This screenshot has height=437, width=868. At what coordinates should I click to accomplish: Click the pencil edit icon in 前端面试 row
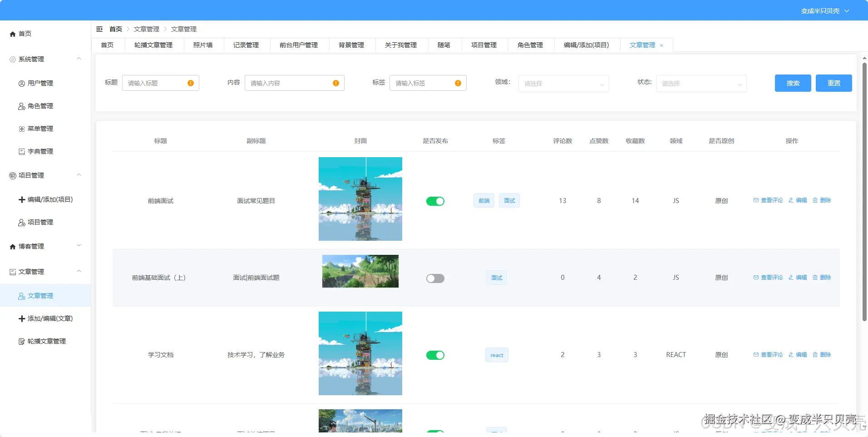pyautogui.click(x=791, y=200)
